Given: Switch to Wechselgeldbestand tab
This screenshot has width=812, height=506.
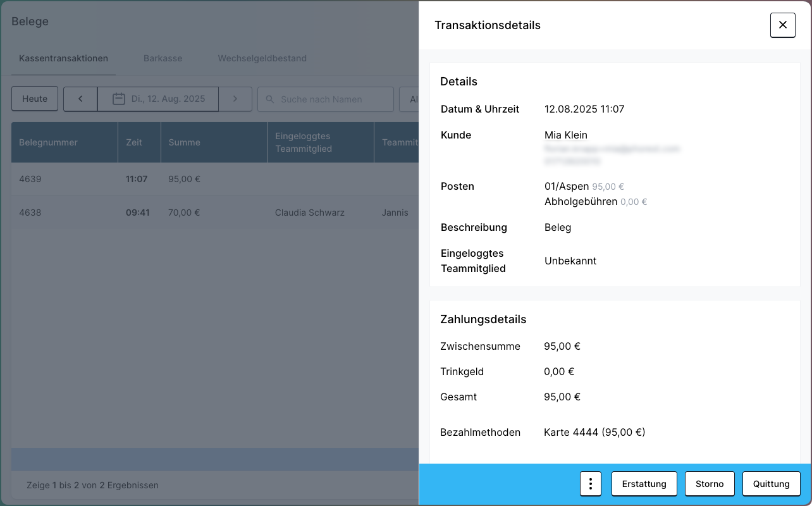Looking at the screenshot, I should (x=262, y=58).
